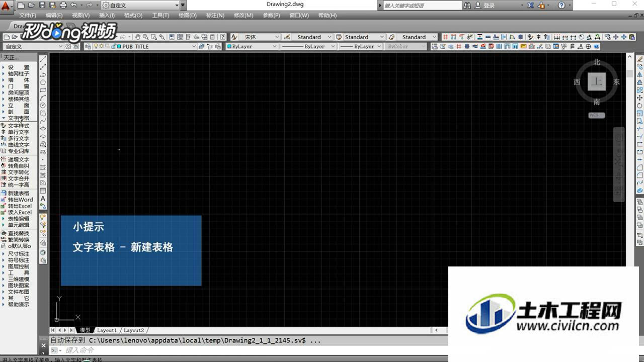Click the Exchange X icon in title bar
This screenshot has height=362, width=644.
[x=530, y=5]
